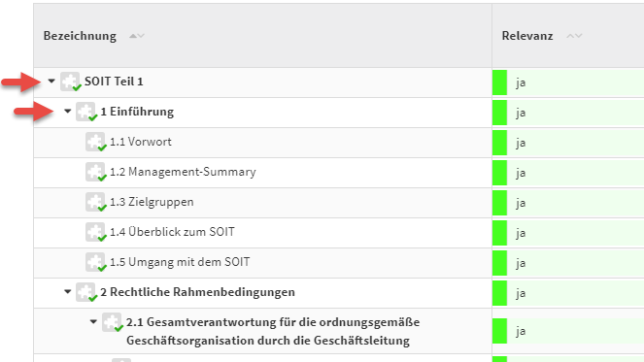
Task: Click the sort arrows next to Bezeichnung
Action: (137, 36)
